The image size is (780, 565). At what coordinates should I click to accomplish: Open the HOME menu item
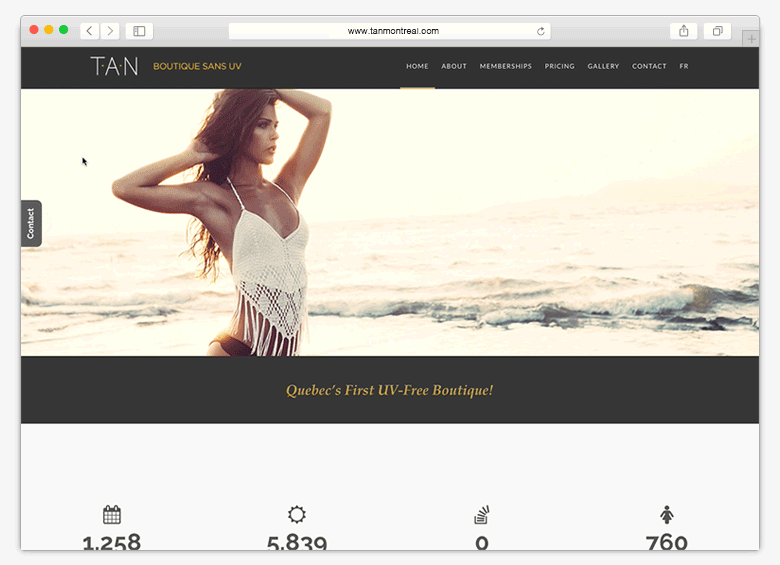click(417, 66)
